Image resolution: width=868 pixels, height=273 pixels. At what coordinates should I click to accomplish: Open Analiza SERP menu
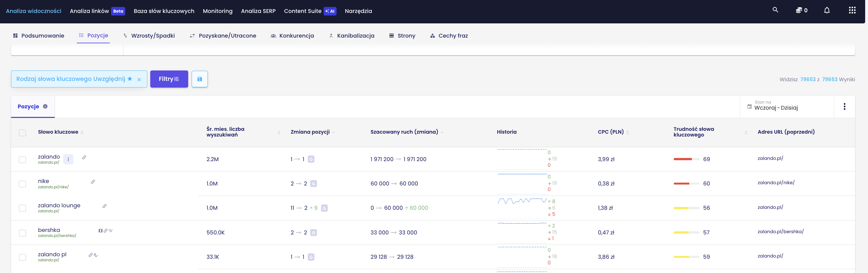(258, 11)
